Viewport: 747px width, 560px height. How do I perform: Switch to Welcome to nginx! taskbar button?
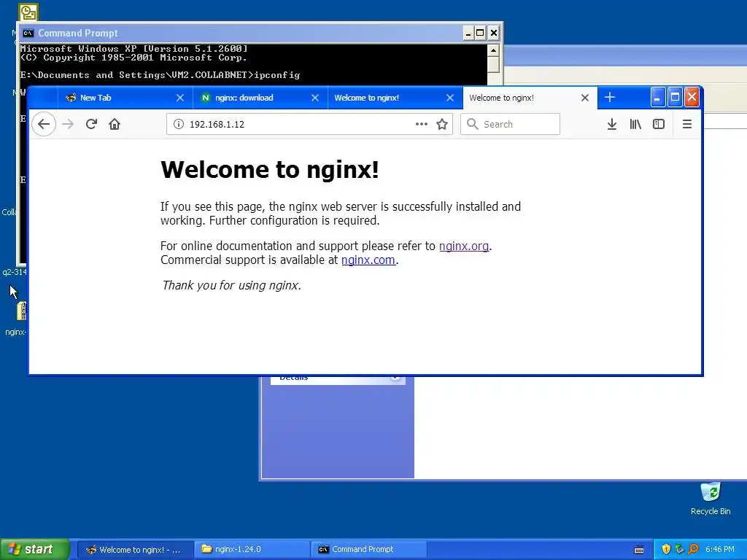point(135,550)
